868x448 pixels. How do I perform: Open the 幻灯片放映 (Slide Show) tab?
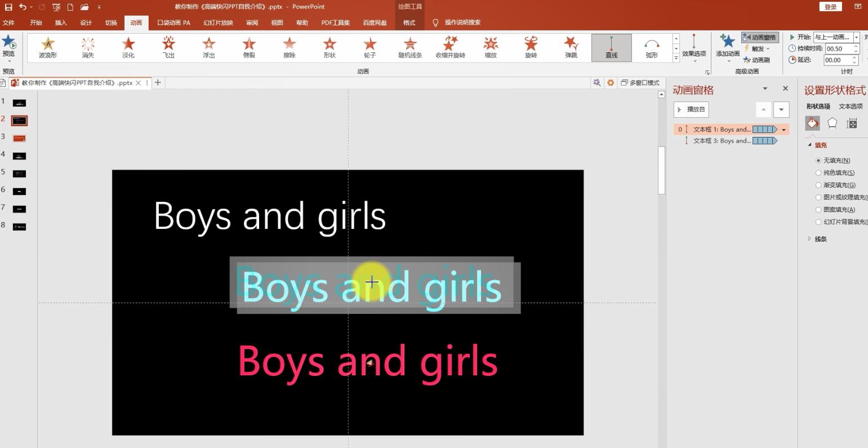tap(218, 23)
